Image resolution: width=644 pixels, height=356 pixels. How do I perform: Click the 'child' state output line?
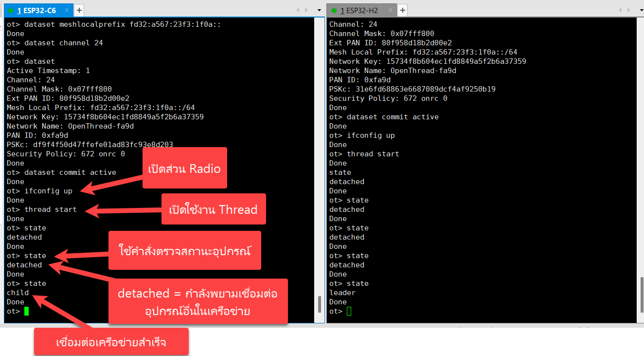click(18, 293)
